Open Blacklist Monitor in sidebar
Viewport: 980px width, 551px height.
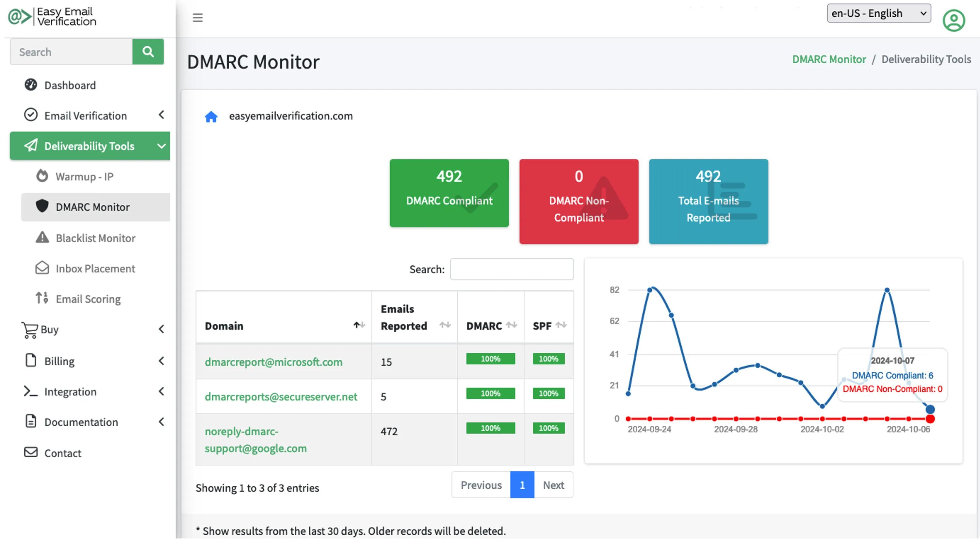[x=95, y=238]
